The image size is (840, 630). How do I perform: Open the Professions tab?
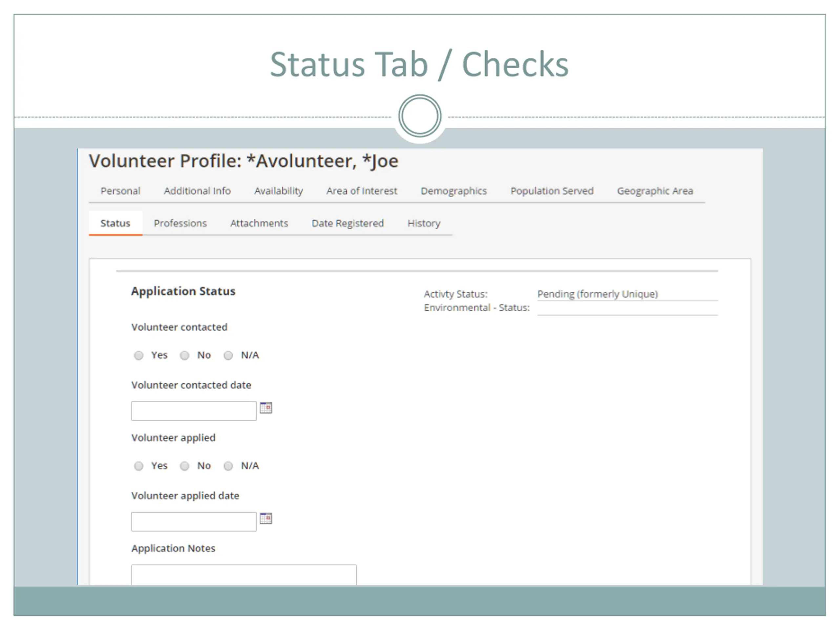[180, 223]
